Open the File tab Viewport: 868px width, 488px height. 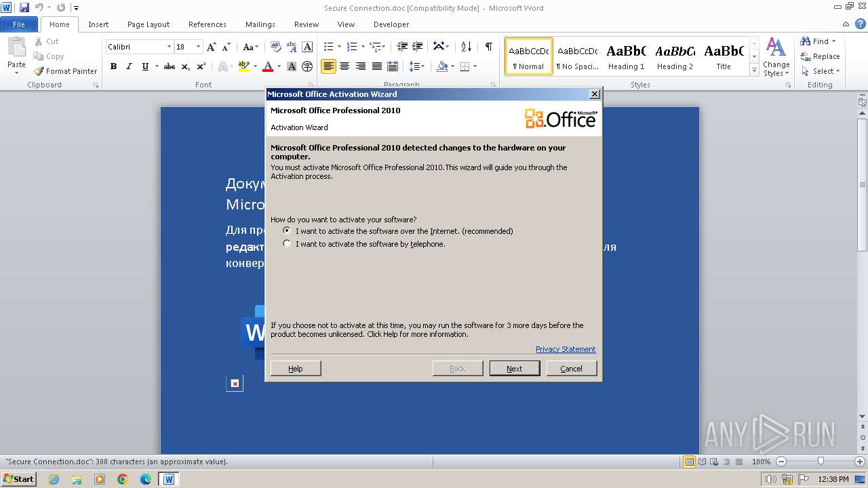[x=19, y=24]
